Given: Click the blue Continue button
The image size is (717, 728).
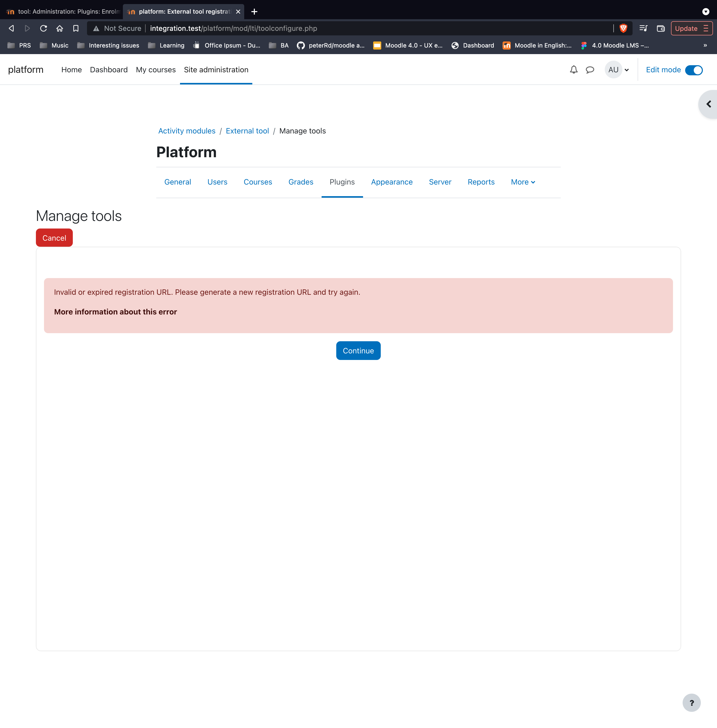Looking at the screenshot, I should point(358,350).
